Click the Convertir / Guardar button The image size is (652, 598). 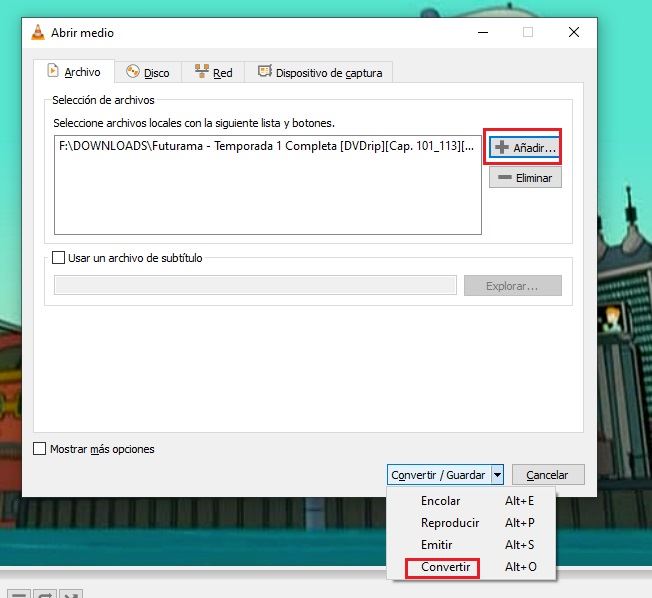(438, 475)
